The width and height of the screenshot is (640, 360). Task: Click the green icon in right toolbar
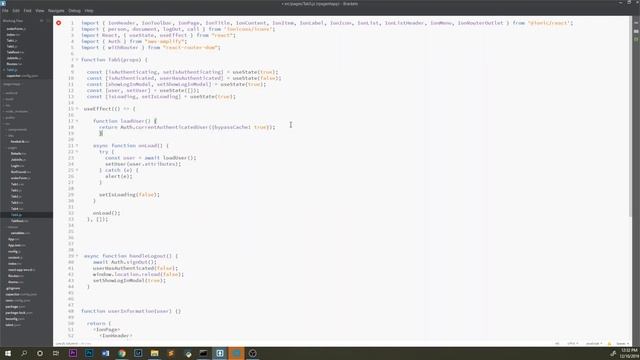(636, 40)
